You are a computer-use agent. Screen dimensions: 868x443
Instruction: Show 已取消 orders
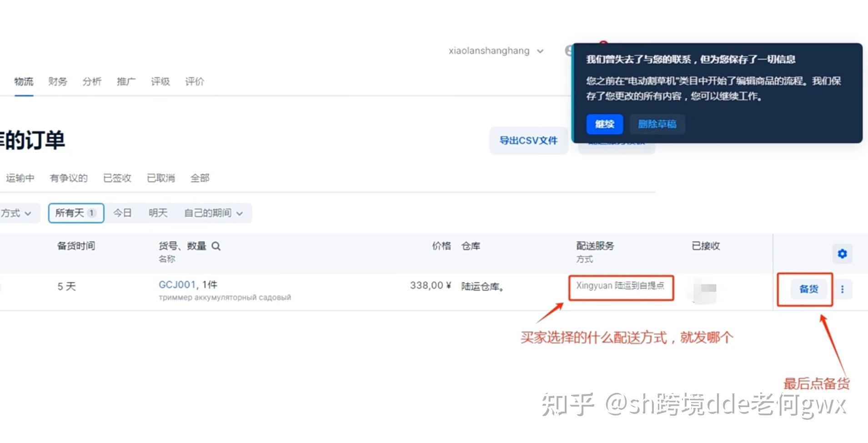[161, 178]
